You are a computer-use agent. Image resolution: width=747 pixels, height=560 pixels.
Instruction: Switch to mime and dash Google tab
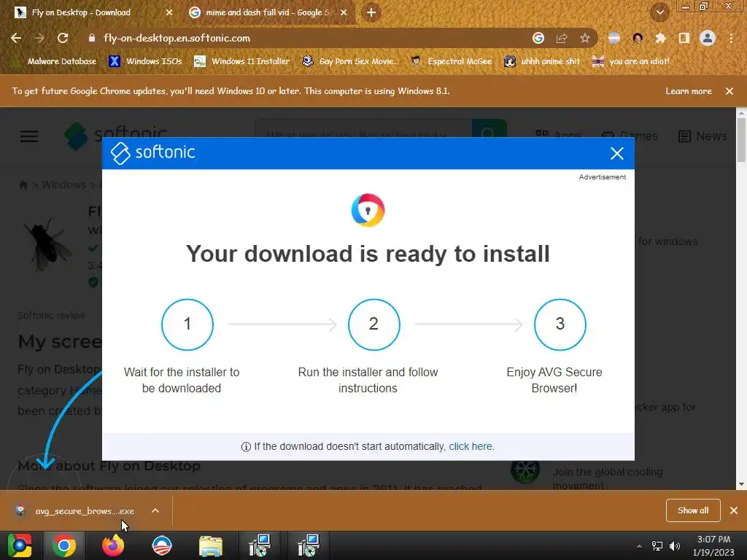coord(268,12)
